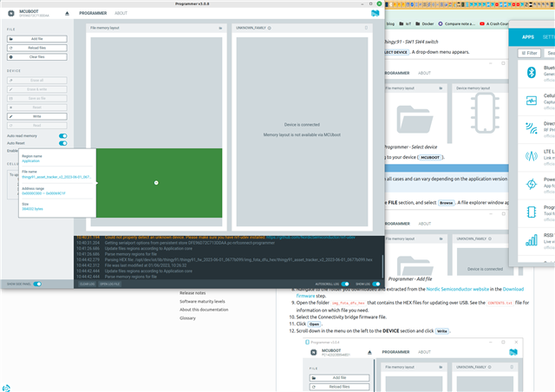Click the launcher search input field
Image resolution: width=555 pixels, height=392 pixels.
tap(550, 53)
